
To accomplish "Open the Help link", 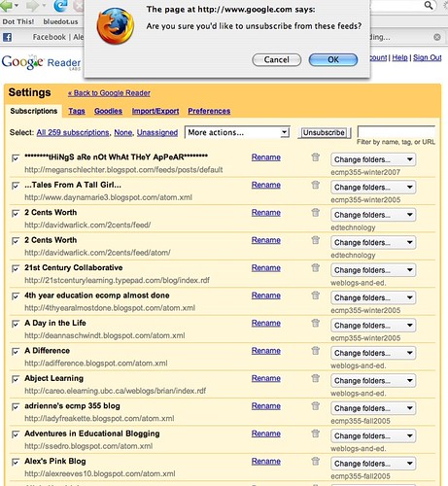I will point(399,57).
